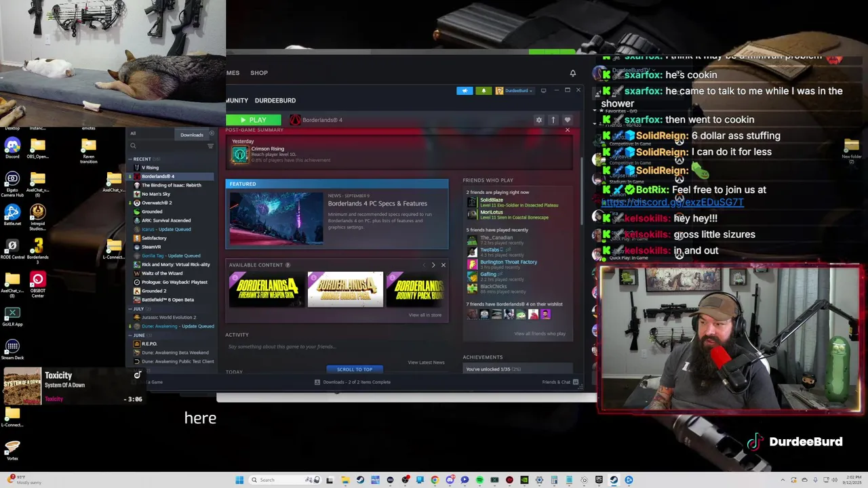Dismiss the Post-Game Summary panel
The image size is (868, 488).
(568, 130)
